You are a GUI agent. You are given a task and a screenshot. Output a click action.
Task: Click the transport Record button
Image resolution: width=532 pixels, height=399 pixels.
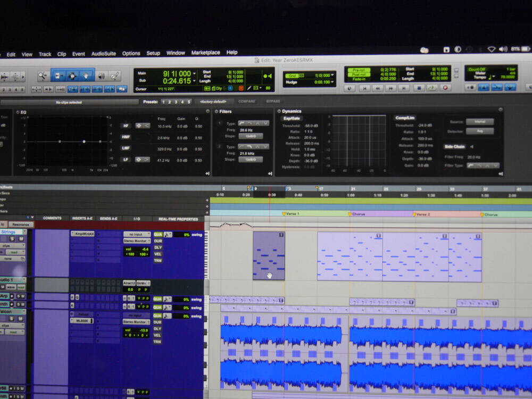445,88
